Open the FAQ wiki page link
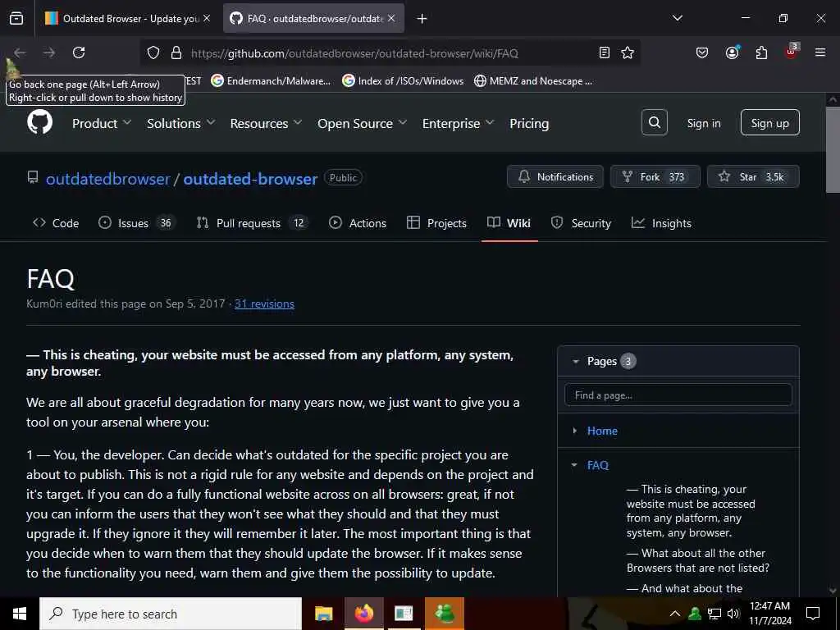 (x=598, y=465)
